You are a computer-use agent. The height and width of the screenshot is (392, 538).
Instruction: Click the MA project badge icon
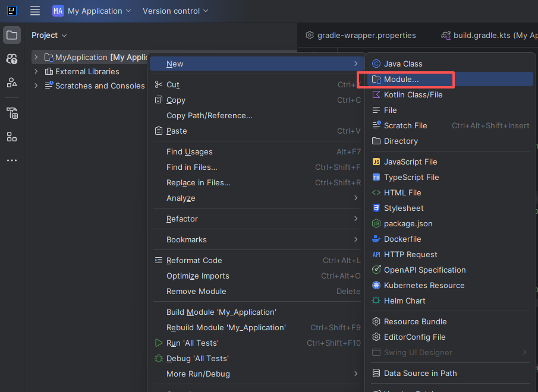(x=58, y=11)
